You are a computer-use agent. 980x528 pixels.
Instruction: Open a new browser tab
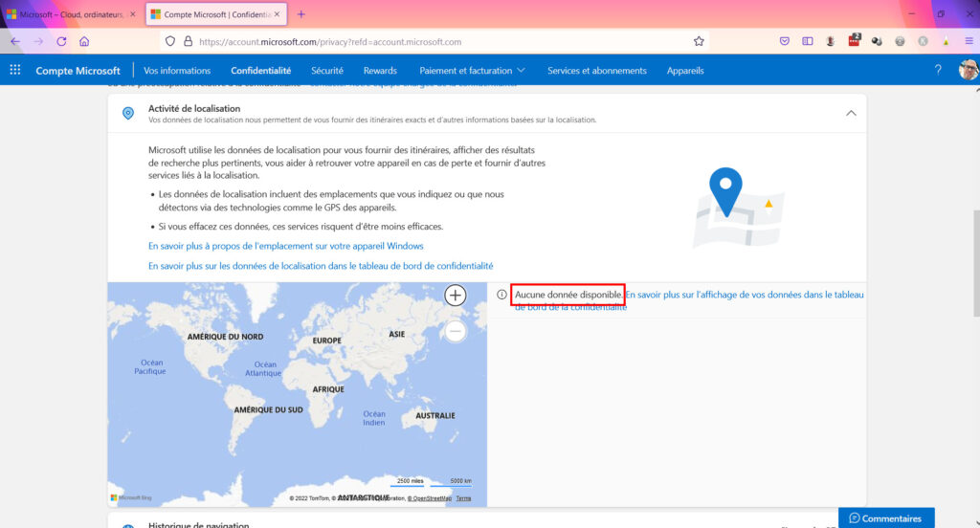[x=301, y=13]
